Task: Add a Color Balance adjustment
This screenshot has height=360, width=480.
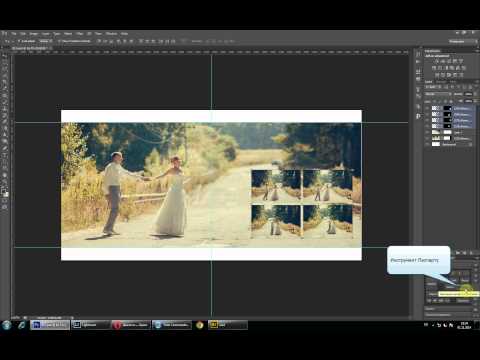Action: tap(440, 68)
